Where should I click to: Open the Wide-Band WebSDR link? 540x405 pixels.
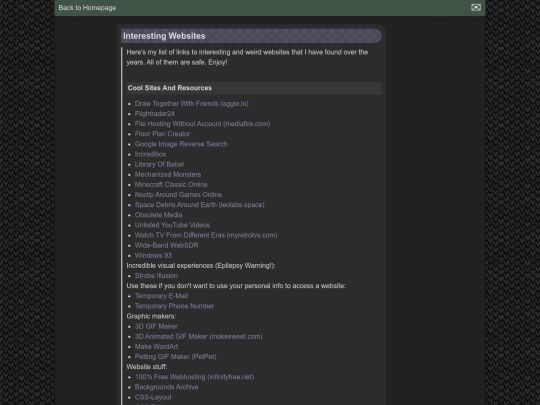click(167, 246)
